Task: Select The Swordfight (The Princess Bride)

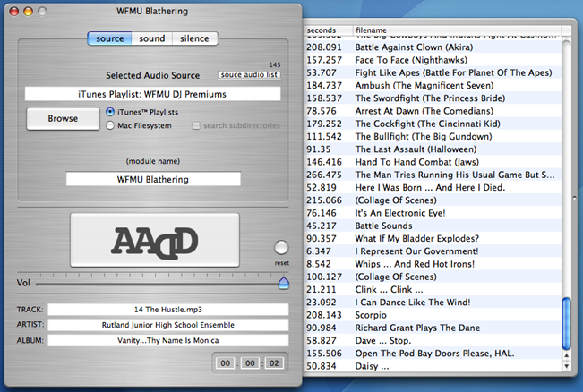Action: pos(433,98)
